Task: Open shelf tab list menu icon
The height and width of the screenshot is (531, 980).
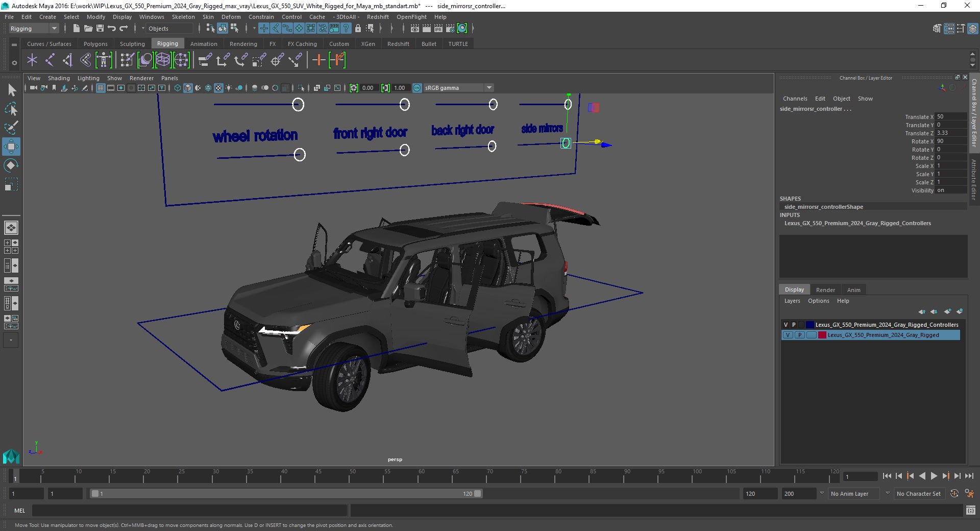Action: point(14,44)
